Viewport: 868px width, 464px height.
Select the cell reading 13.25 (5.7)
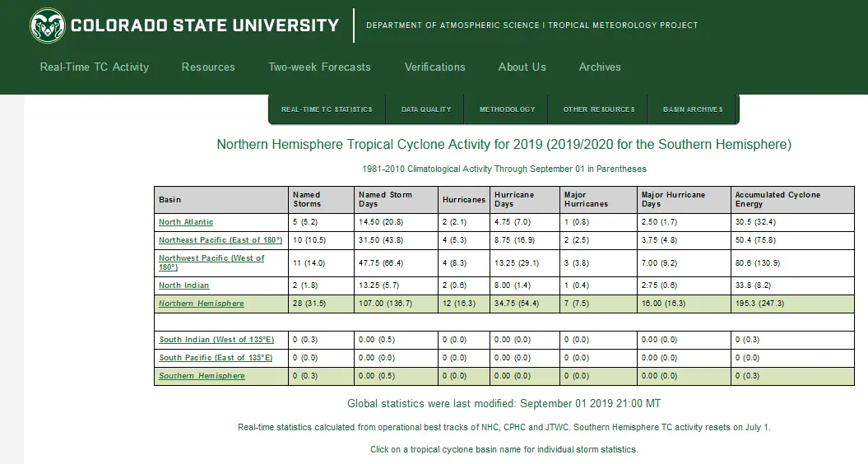point(396,285)
